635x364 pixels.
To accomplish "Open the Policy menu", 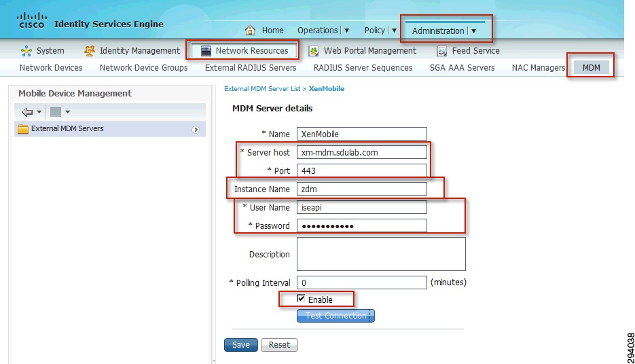I will (x=375, y=31).
